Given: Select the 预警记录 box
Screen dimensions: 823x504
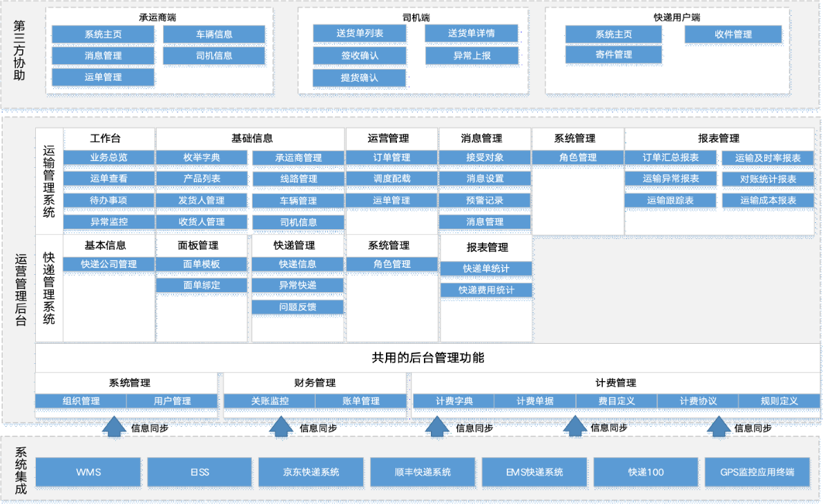Looking at the screenshot, I should (x=485, y=200).
